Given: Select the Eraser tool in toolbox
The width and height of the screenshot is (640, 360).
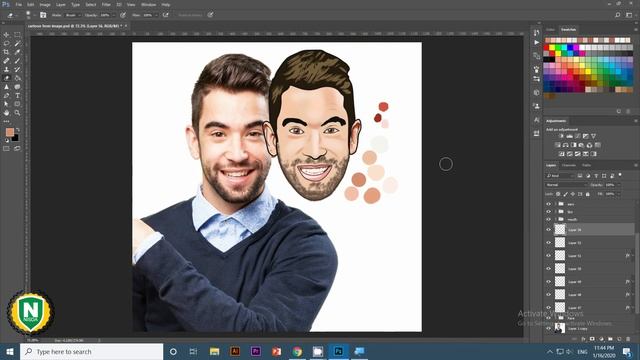Looking at the screenshot, I should [x=6, y=78].
